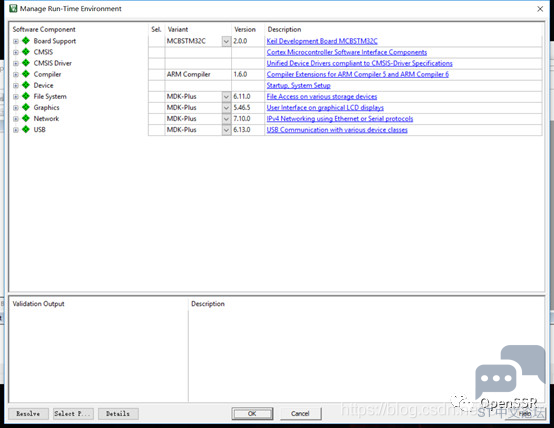554x428 pixels.
Task: Click version 6.13.0 cell
Action: [x=248, y=130]
